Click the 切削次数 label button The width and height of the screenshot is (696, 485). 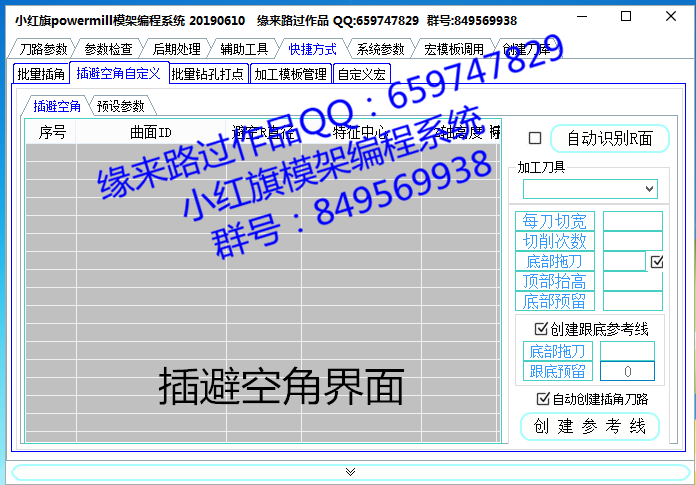[x=554, y=241]
